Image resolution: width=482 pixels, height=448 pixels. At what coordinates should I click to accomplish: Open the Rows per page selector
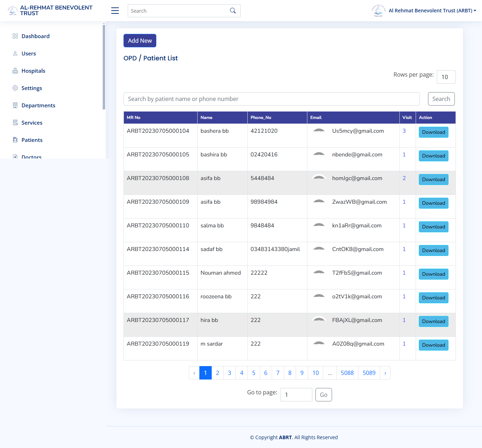point(446,77)
